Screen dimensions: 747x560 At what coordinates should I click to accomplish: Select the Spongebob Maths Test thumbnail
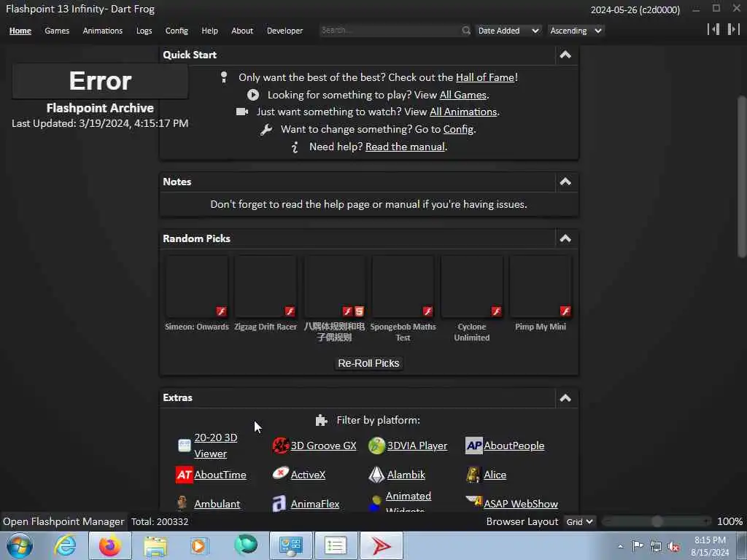[x=403, y=287]
